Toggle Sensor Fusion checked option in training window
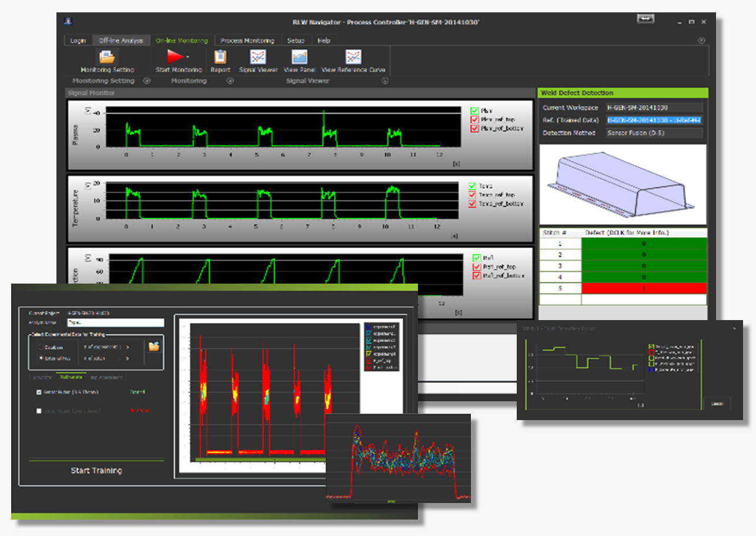This screenshot has height=536, width=756. pyautogui.click(x=39, y=392)
